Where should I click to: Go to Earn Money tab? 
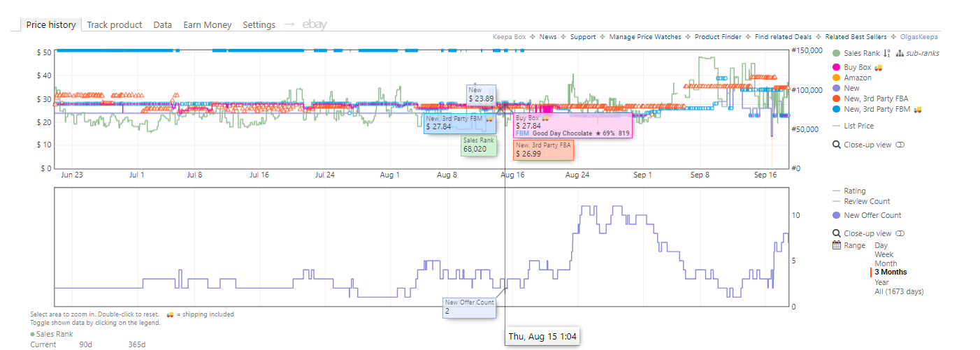[x=208, y=24]
